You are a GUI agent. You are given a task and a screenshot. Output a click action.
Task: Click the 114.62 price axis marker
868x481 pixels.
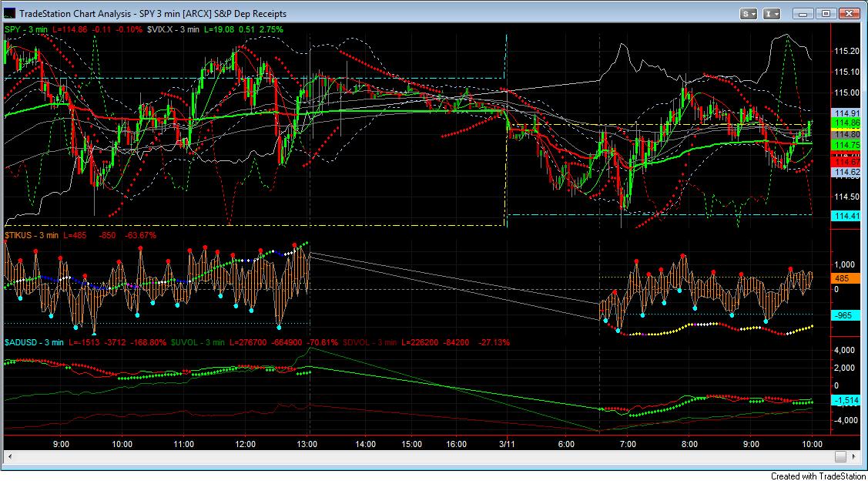point(846,173)
